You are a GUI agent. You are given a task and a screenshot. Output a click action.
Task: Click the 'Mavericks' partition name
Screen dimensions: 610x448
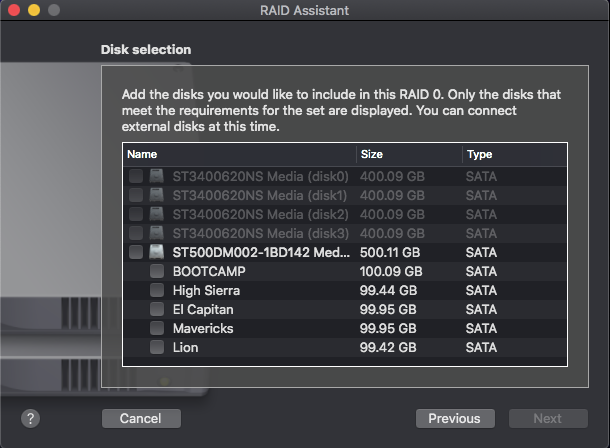pos(203,329)
